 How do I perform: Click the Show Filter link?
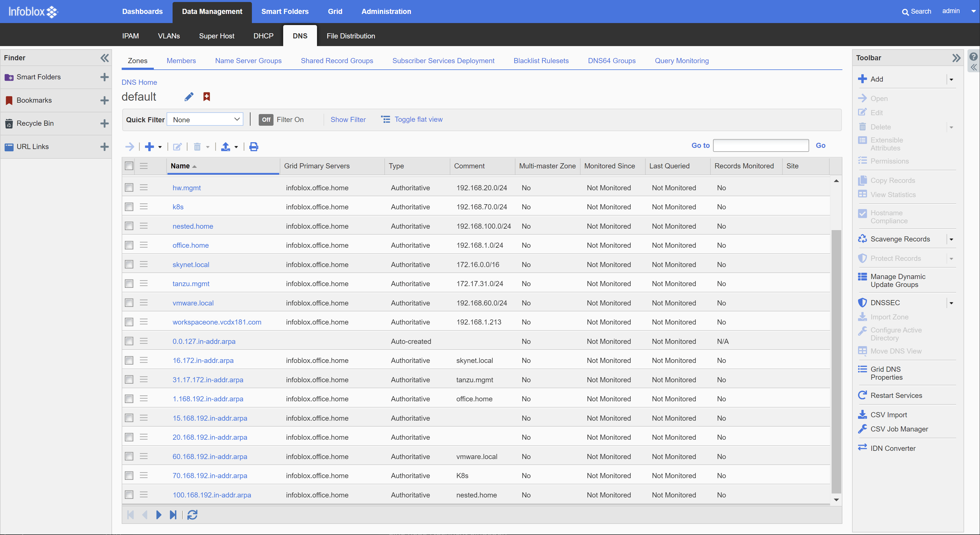348,119
